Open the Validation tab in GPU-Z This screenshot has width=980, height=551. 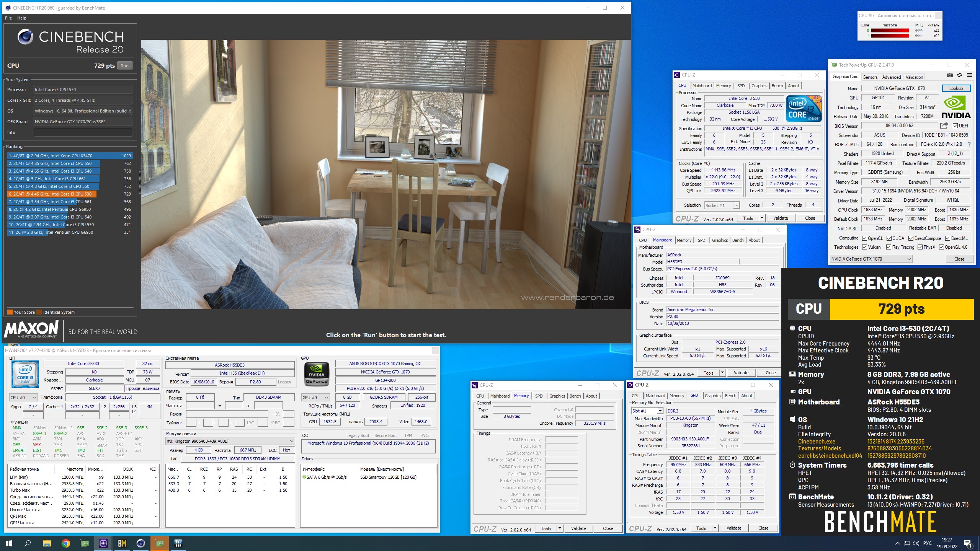coord(914,77)
